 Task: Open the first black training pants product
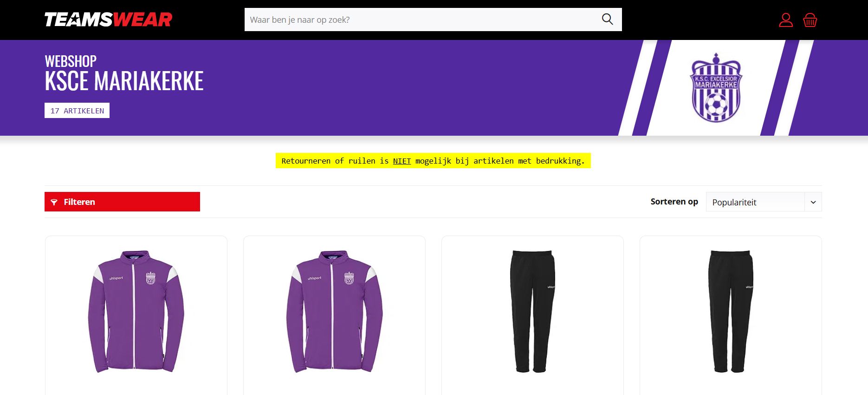[532, 311]
